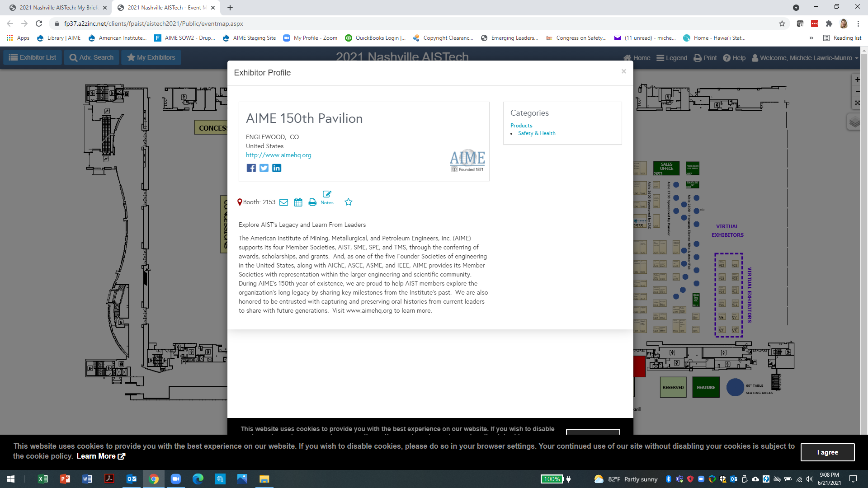Open weather widget showing 82°F

point(626,479)
